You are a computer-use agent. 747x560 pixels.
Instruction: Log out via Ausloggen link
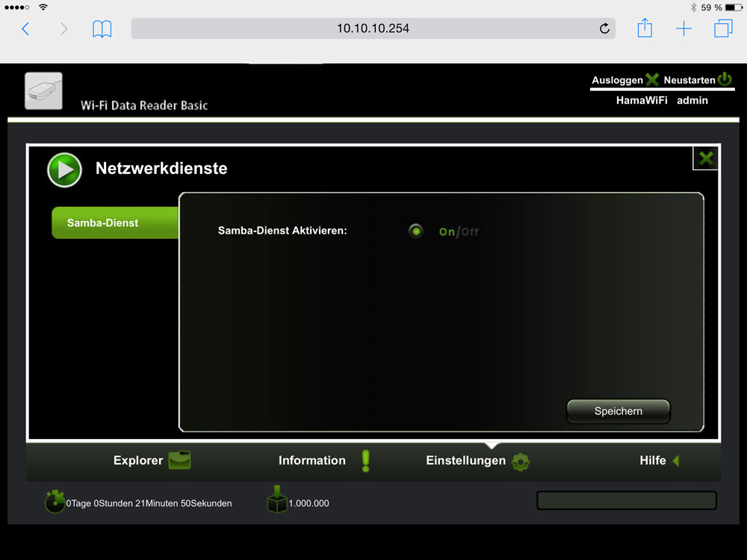pos(617,80)
